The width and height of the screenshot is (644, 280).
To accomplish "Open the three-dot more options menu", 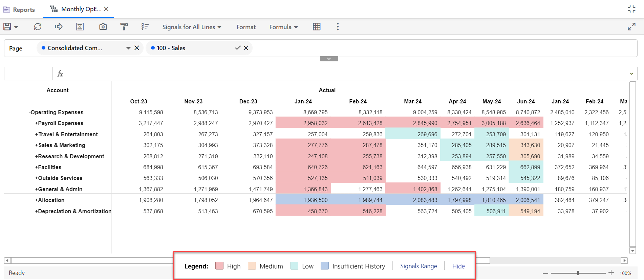I will [338, 27].
